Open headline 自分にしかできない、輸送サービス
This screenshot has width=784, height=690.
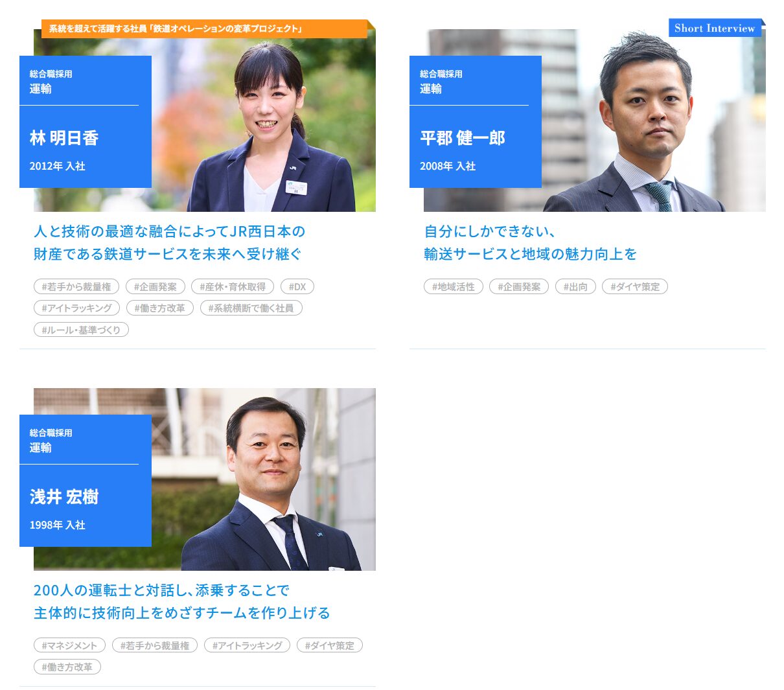(x=530, y=242)
